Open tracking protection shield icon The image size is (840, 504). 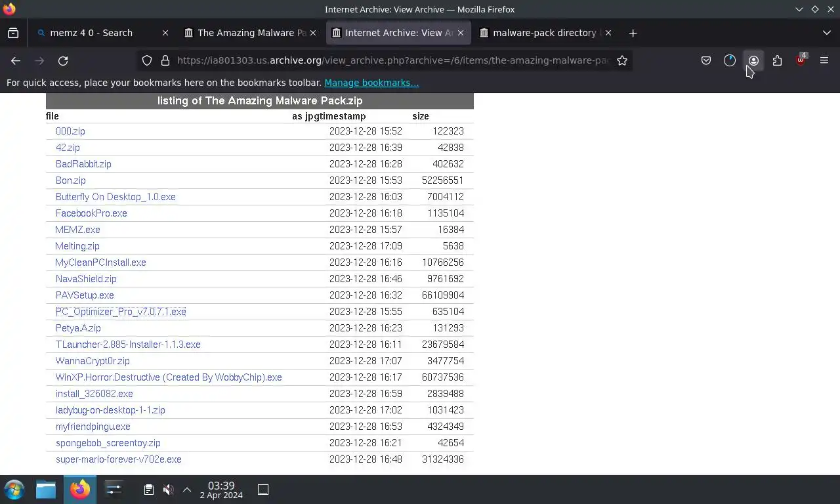147,60
